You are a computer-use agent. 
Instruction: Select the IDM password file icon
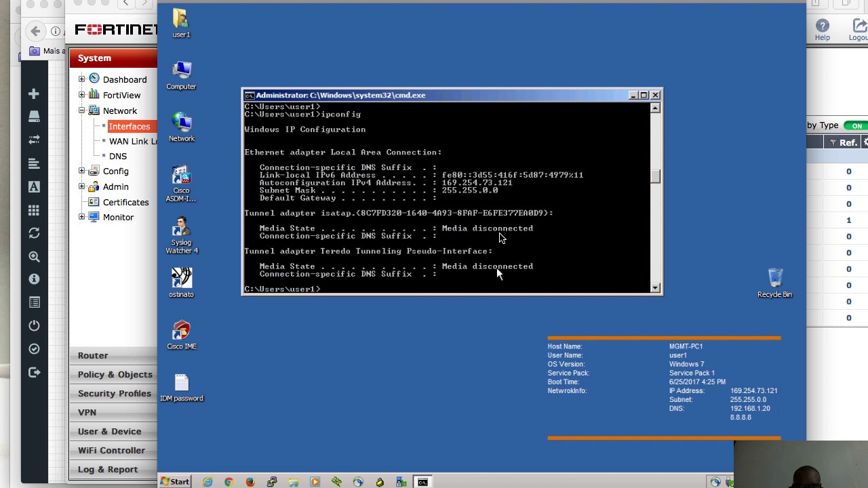(x=181, y=388)
